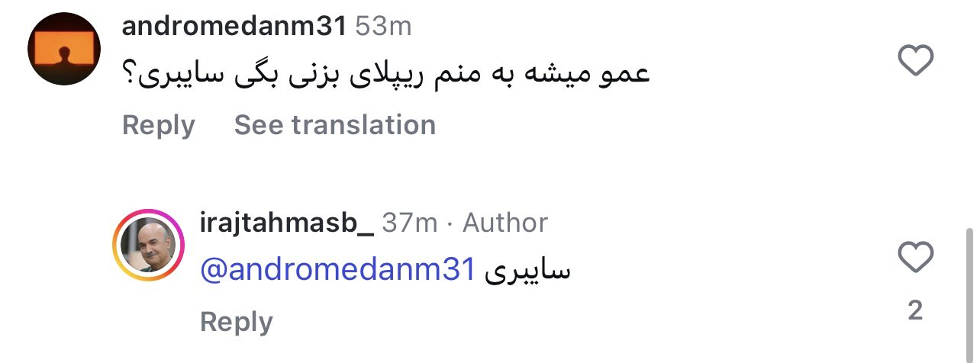Open andromedanm31's profile picture
The width and height of the screenshot is (980, 363).
64,49
